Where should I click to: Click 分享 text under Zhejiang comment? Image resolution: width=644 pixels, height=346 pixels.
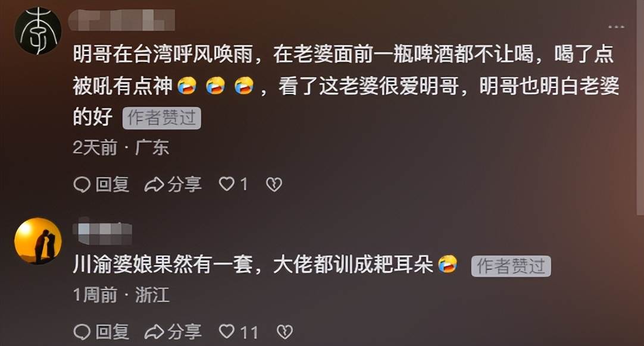(185, 332)
